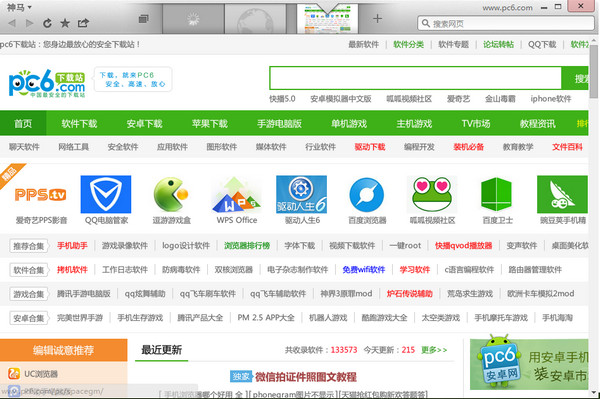
Task: Open the 文件百科 red category link
Action: [x=567, y=147]
